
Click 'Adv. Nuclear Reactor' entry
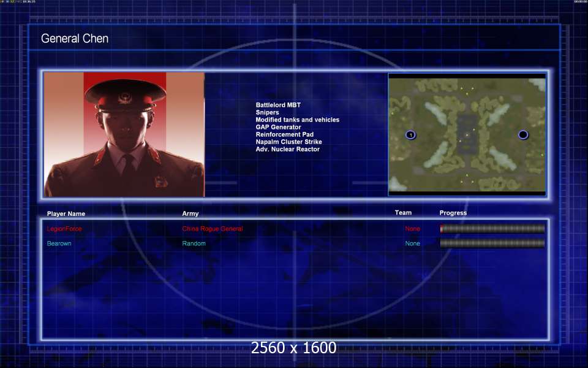coord(288,149)
